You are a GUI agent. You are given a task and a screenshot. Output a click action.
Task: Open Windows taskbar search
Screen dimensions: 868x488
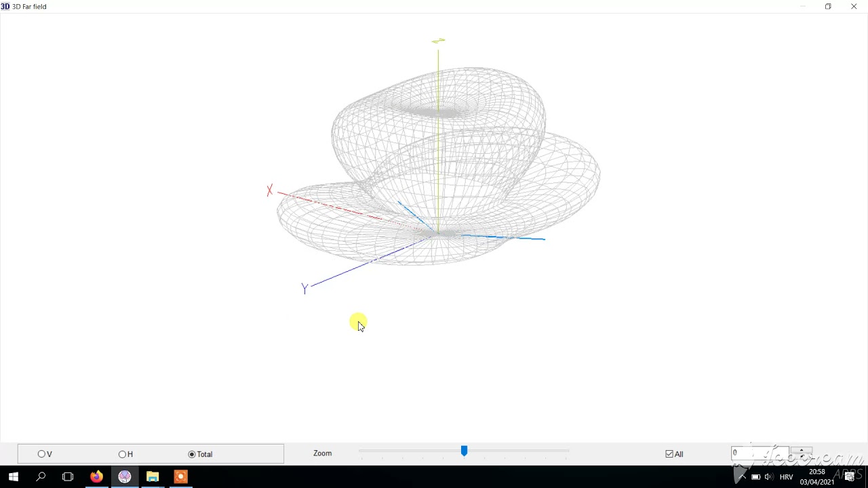coord(41,477)
